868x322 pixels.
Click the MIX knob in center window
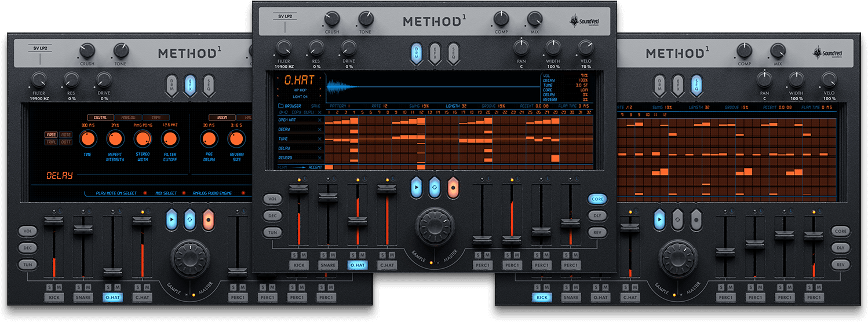point(535,19)
